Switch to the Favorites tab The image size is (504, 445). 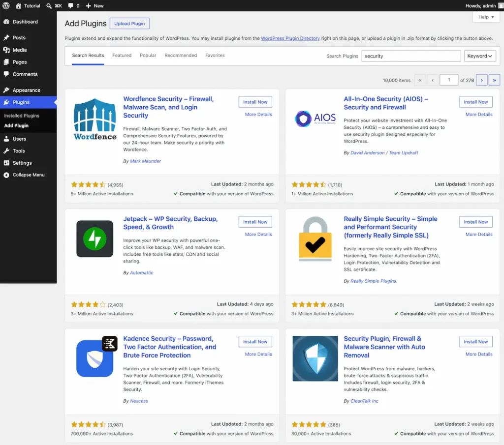[x=215, y=55]
